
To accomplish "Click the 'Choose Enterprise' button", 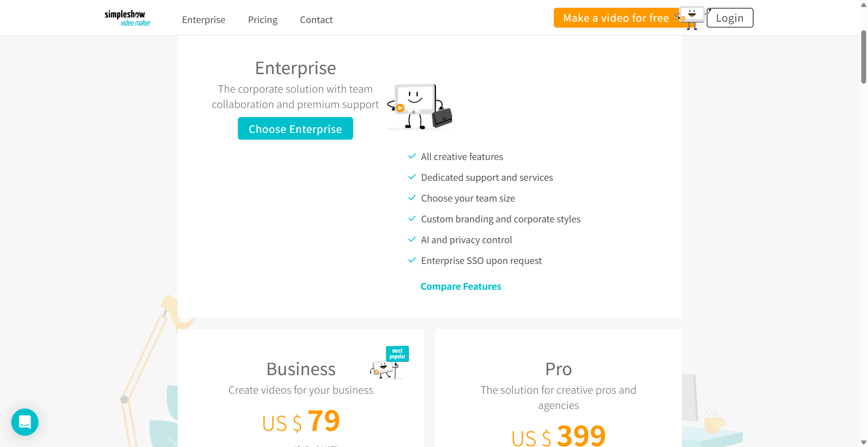I will pyautogui.click(x=295, y=128).
